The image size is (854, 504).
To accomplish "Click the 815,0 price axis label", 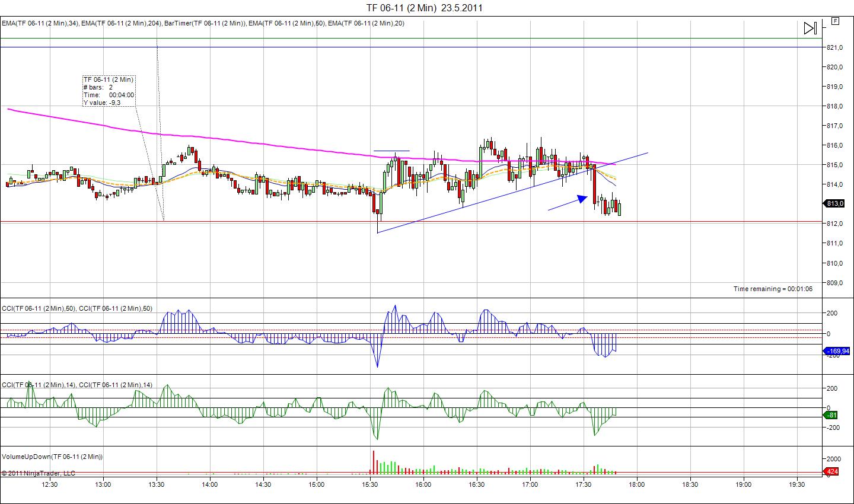I will (834, 165).
